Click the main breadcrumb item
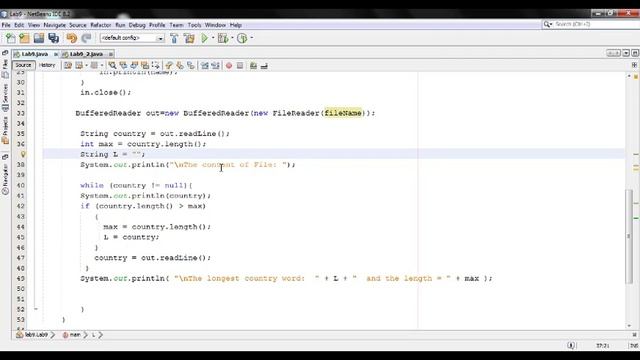Viewport: 640px width, 360px height. [x=72, y=335]
